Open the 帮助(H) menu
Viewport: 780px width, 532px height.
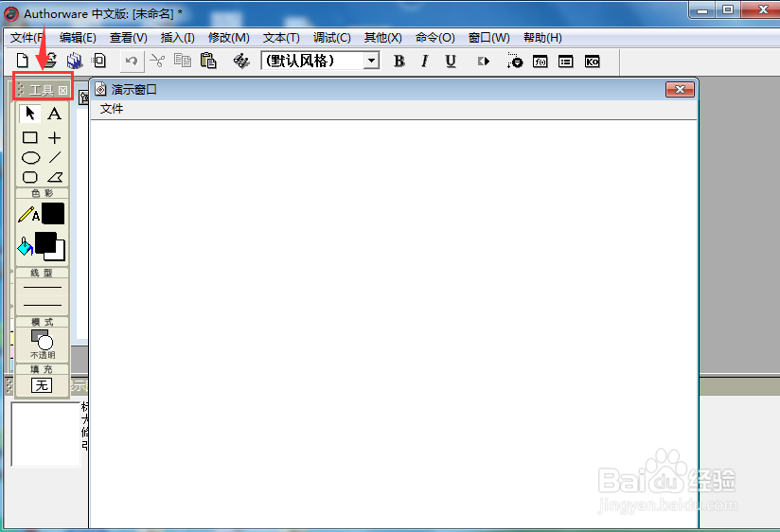click(542, 38)
